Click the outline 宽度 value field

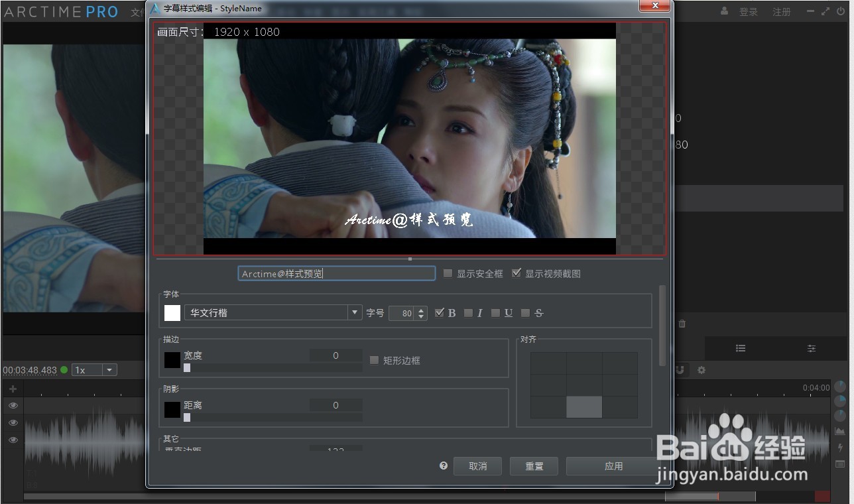[x=336, y=355]
